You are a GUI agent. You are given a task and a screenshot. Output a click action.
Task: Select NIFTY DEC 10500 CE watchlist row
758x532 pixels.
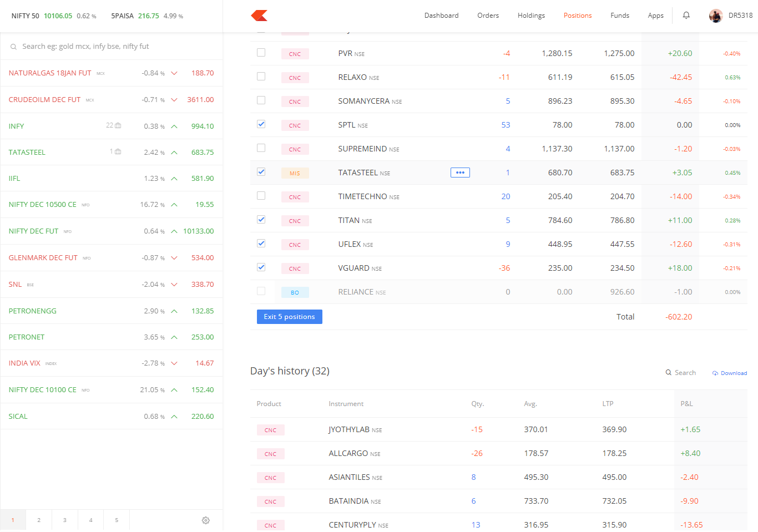point(112,205)
